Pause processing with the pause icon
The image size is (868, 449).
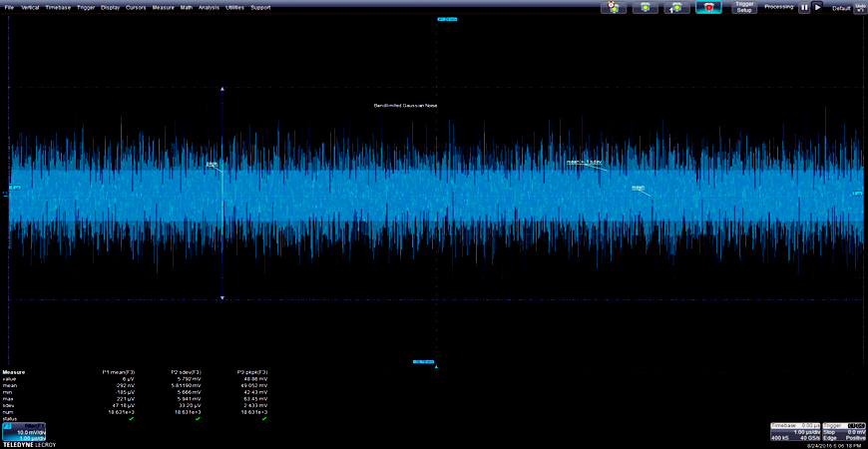[x=803, y=7]
